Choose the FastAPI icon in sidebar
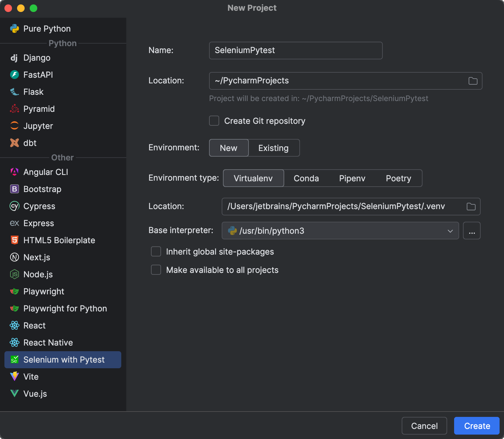Screen dimensions: 504x439 pos(15,75)
